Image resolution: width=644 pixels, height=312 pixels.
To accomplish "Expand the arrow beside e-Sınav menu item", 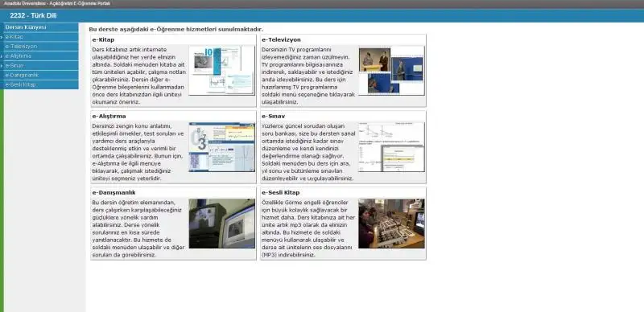I will (x=2, y=66).
